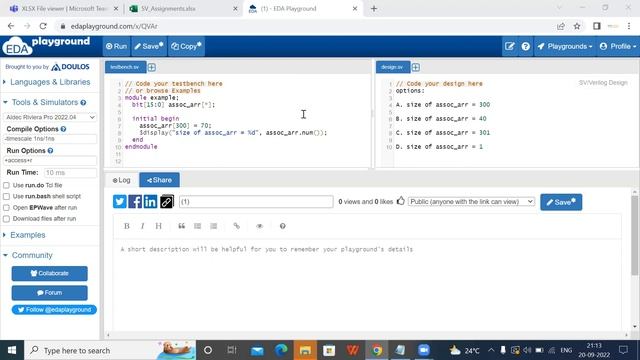This screenshot has height=360, width=640.
Task: Focus the Compile Options input field
Action: (x=50, y=139)
